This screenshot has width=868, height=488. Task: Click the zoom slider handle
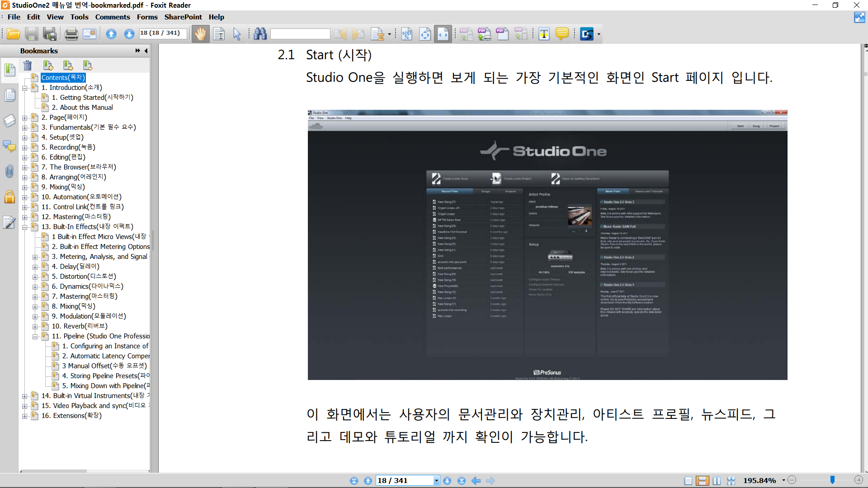[x=832, y=480]
